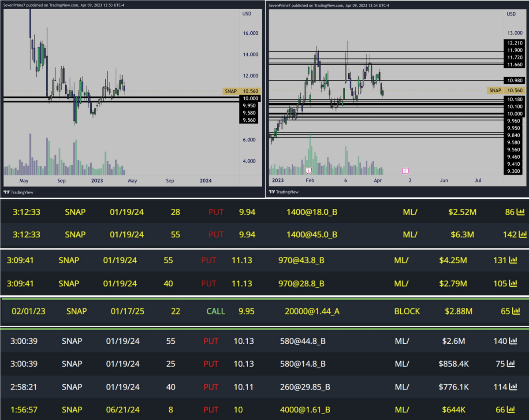Click the 11.720 price level label
The image size is (529, 420).
tap(515, 57)
